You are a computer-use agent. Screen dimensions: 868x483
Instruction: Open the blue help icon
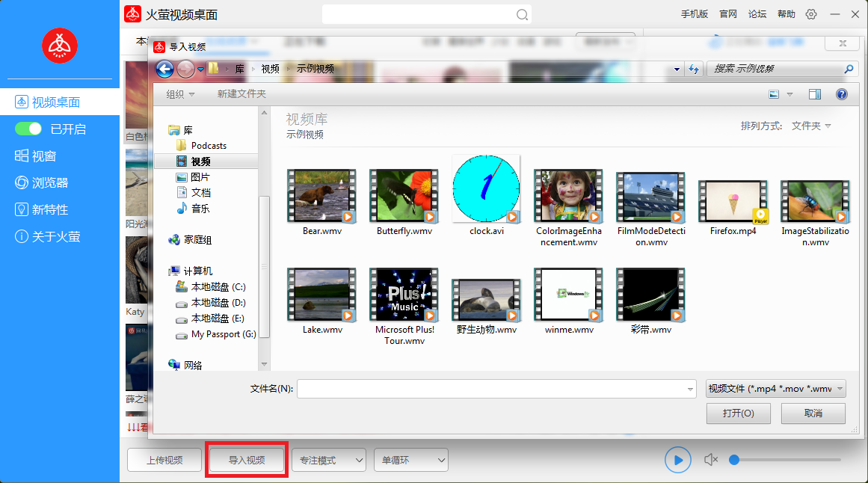(x=841, y=94)
